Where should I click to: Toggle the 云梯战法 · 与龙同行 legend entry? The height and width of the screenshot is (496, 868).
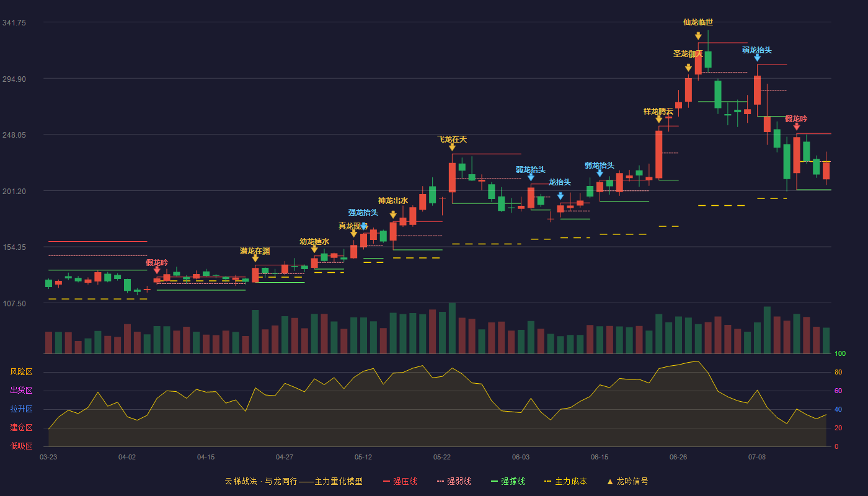294,481
